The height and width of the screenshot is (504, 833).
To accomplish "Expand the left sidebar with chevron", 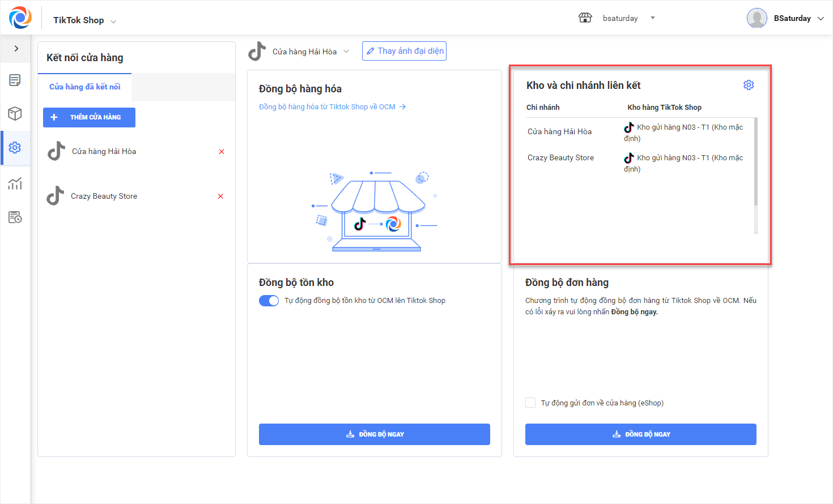I will point(16,49).
